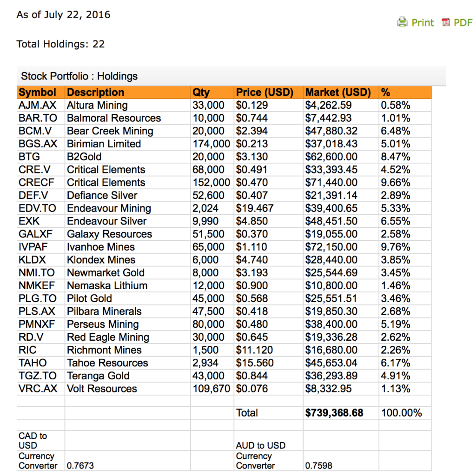Select the Stock Portfolio : Holdings title

[79, 76]
